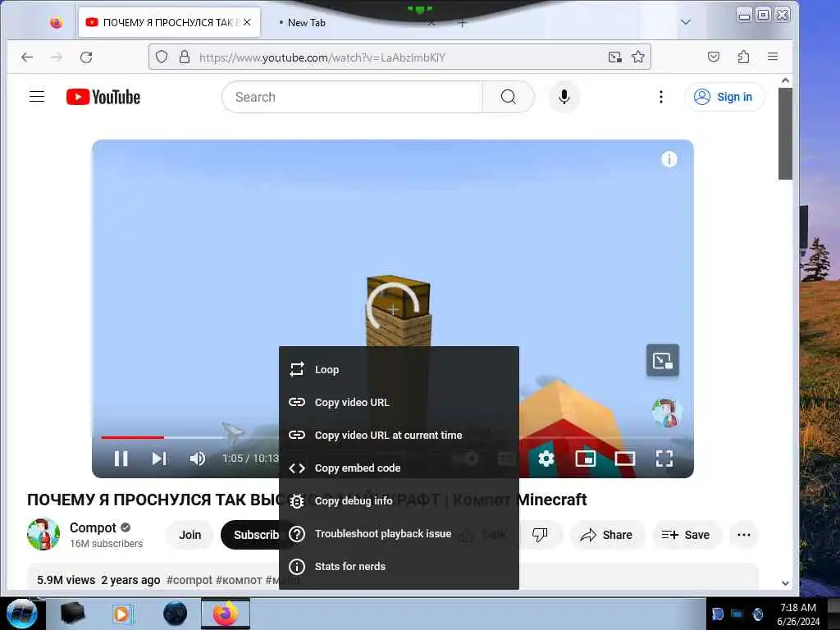Click the channel watermark in the video

click(666, 413)
